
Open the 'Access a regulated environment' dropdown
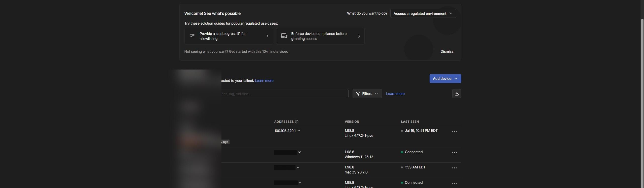click(423, 14)
